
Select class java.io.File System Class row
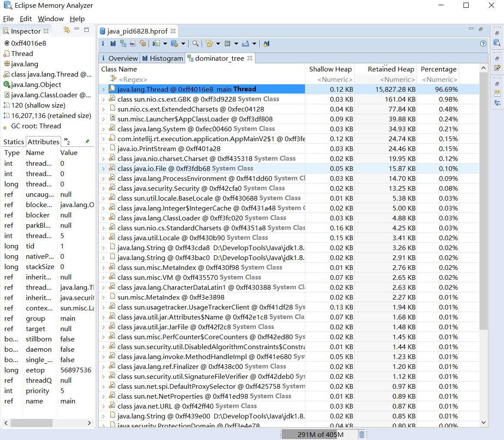click(289, 169)
